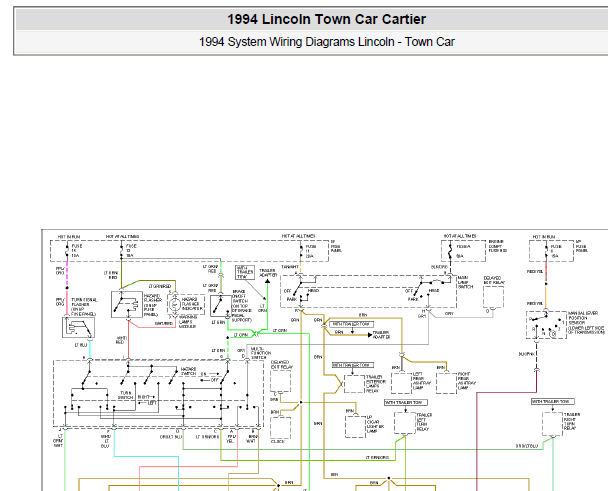The width and height of the screenshot is (608, 491).
Task: Click the delayed exit relay box beside Main Lamp Switch
Action: click(494, 297)
